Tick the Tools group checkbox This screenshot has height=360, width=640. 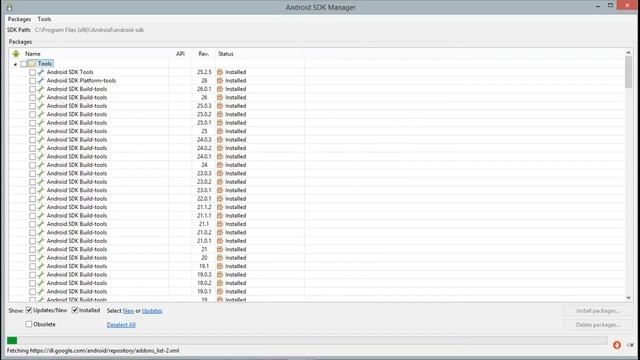click(x=24, y=64)
